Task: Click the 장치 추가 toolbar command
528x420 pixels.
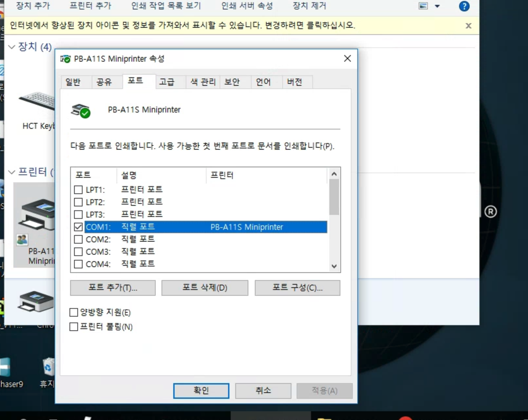Action: (33, 6)
